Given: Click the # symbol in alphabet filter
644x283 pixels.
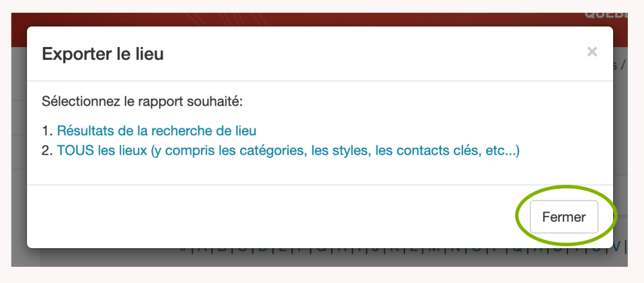Looking at the screenshot, I should (184, 247).
